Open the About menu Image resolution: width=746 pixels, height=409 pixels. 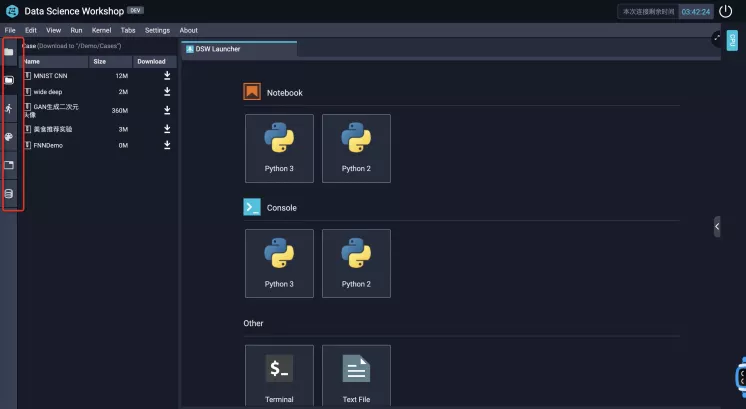coord(188,30)
